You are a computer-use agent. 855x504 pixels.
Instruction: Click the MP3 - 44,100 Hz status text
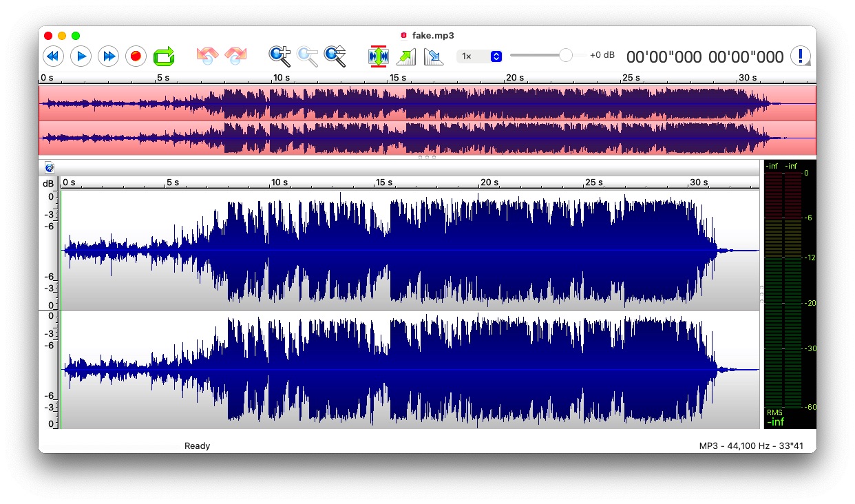pyautogui.click(x=752, y=446)
